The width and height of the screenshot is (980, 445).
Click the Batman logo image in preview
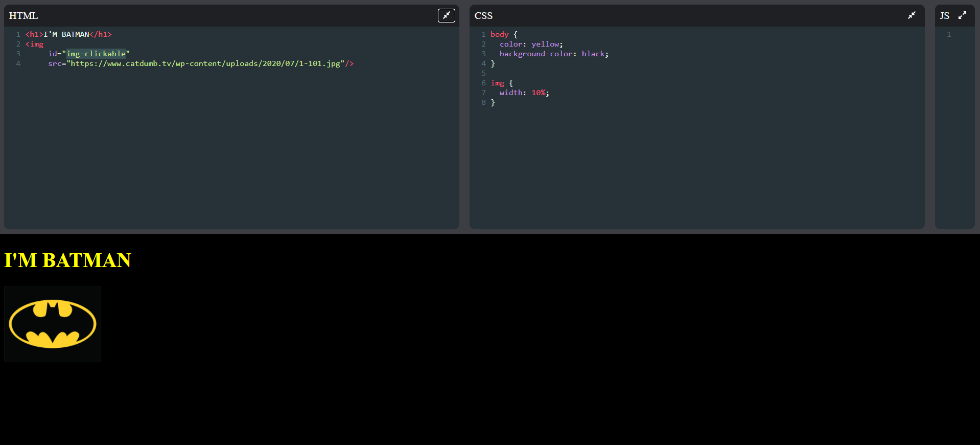point(53,324)
